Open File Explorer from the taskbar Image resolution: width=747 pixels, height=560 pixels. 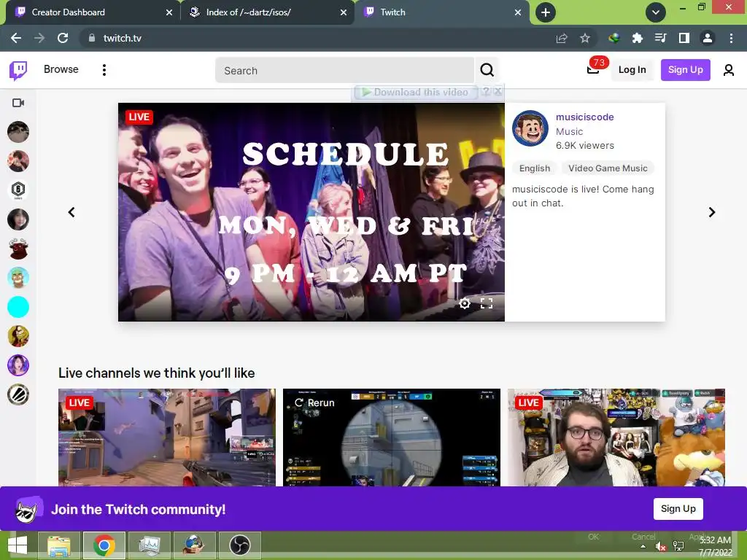point(60,545)
